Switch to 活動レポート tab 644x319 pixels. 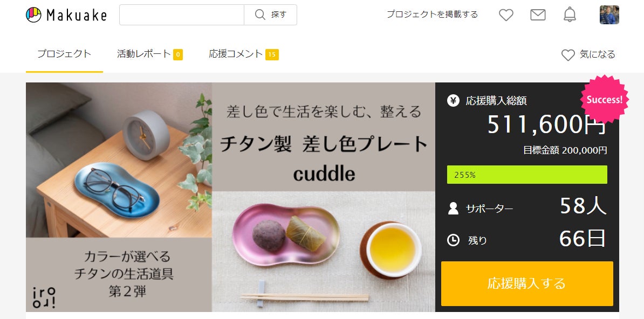[149, 54]
